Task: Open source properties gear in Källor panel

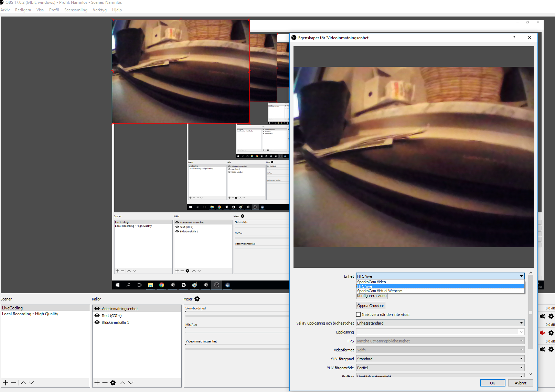Action: tap(113, 383)
